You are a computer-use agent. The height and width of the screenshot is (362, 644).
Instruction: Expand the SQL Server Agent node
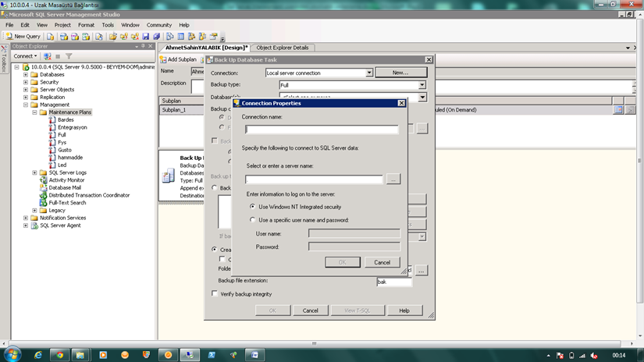coord(26,225)
